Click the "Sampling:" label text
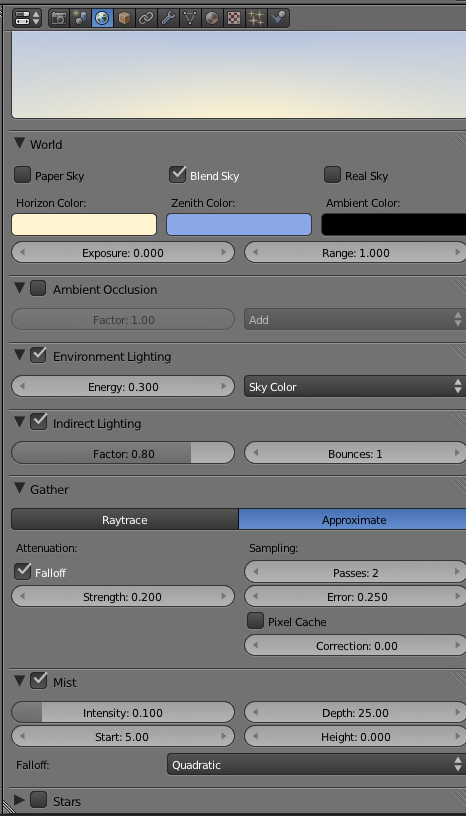This screenshot has height=816, width=466. tap(273, 548)
